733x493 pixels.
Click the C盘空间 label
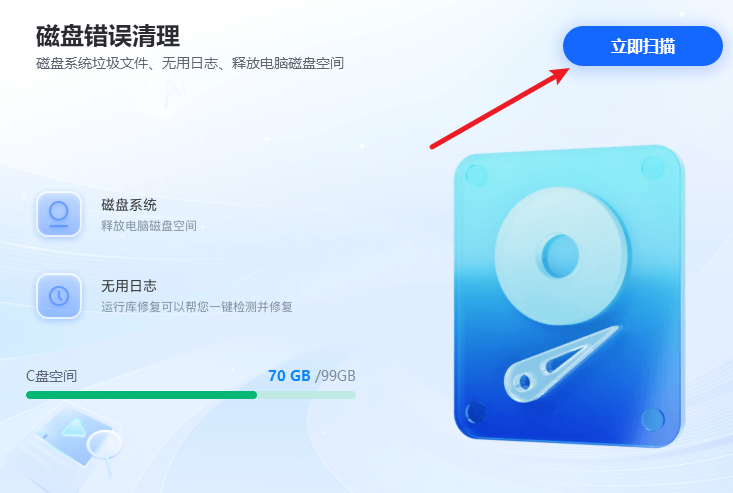tap(51, 376)
